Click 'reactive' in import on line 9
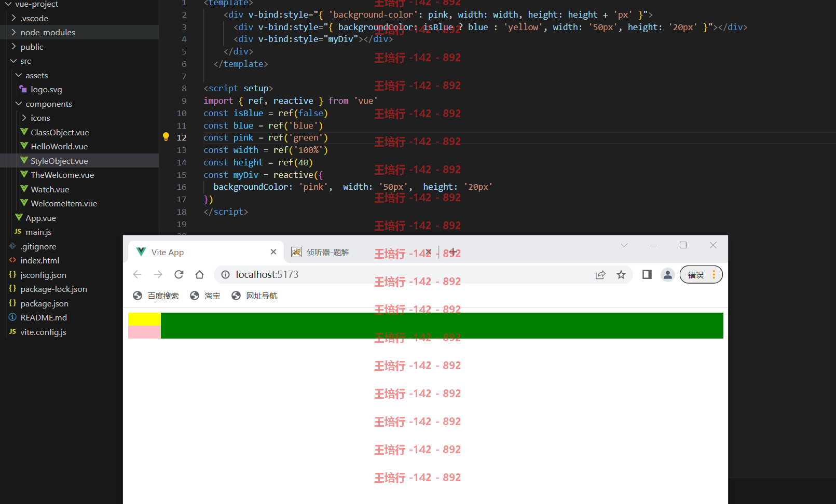 pos(293,101)
